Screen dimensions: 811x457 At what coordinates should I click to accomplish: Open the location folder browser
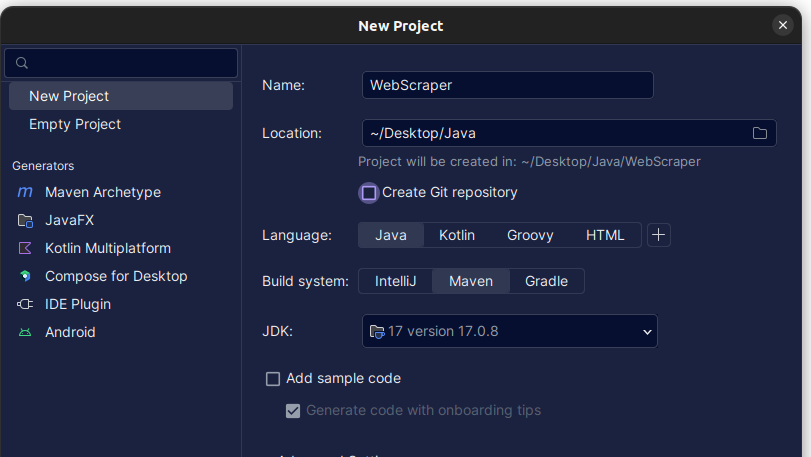tap(759, 133)
